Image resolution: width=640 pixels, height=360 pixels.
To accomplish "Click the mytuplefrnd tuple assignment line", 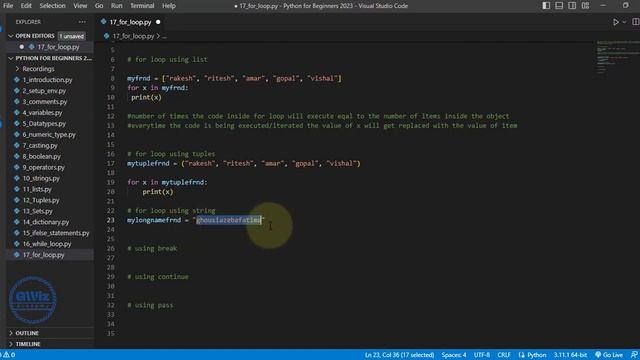I will (244, 164).
